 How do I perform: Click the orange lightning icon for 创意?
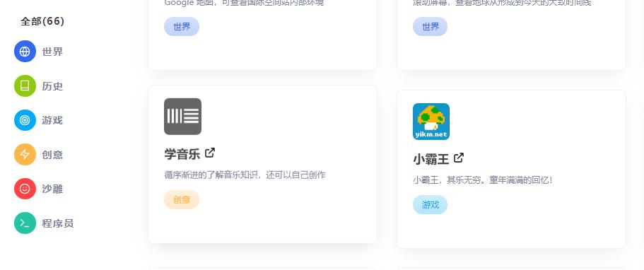[x=25, y=155]
